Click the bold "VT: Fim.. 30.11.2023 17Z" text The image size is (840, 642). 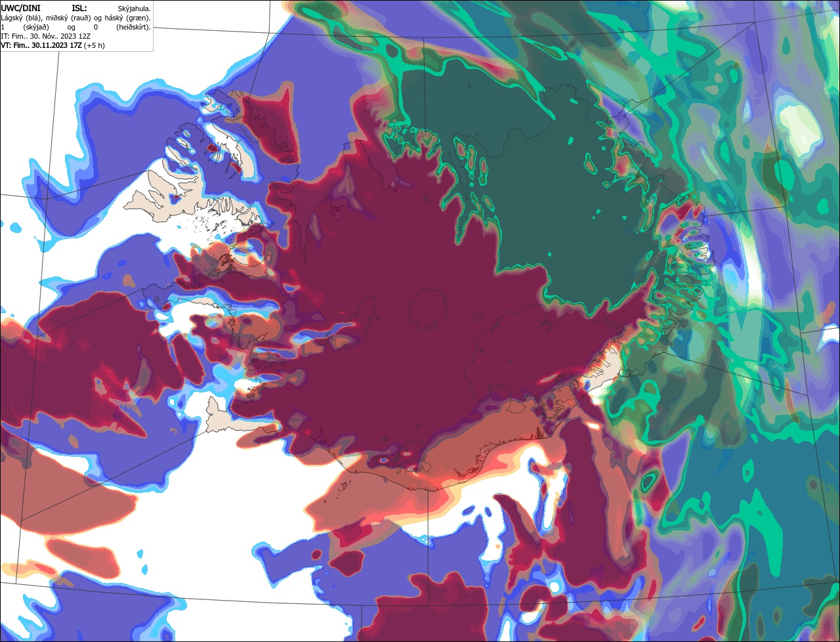41,45
